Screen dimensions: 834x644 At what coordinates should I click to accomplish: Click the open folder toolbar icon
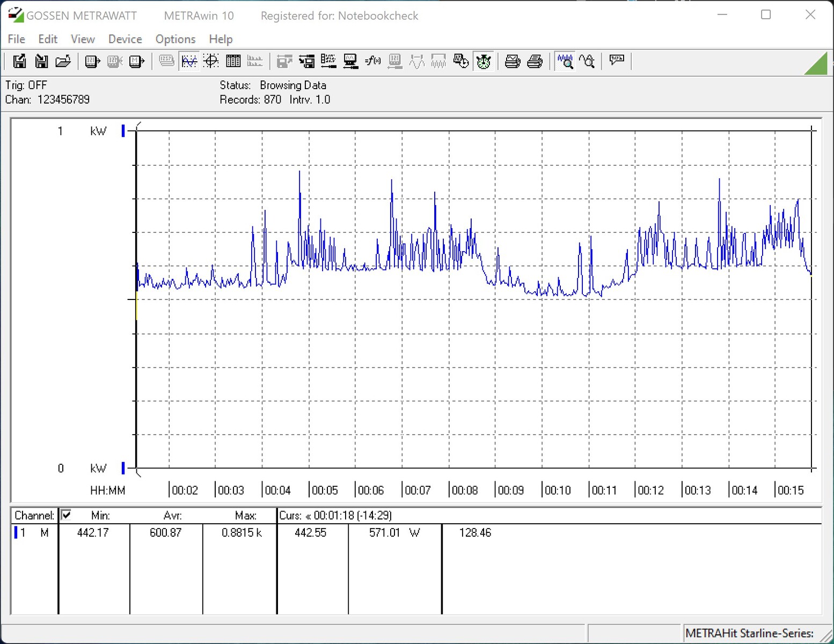tap(63, 61)
